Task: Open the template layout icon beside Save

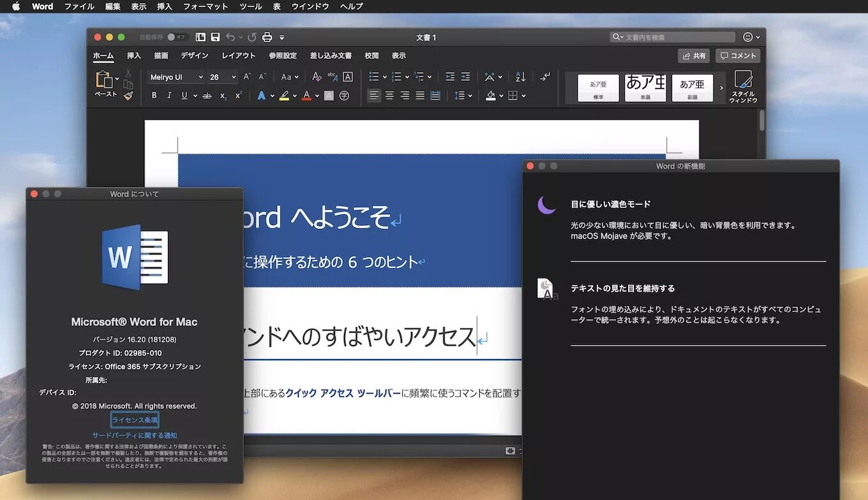Action: click(201, 38)
